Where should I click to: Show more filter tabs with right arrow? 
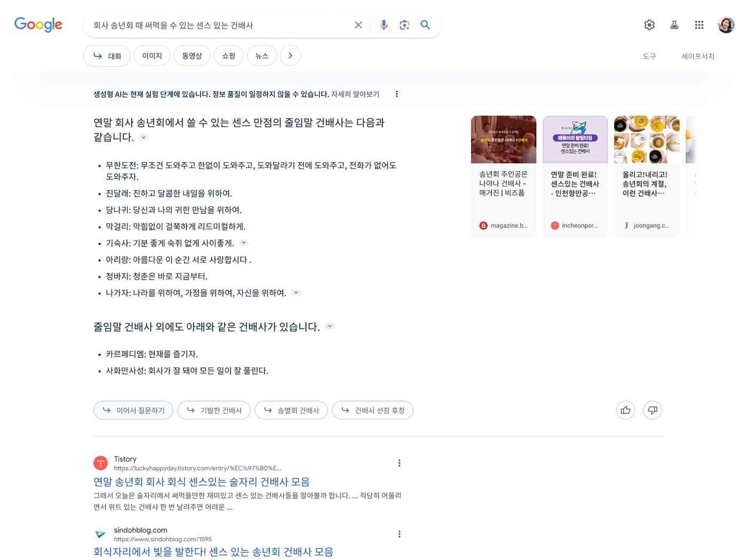[x=290, y=55]
